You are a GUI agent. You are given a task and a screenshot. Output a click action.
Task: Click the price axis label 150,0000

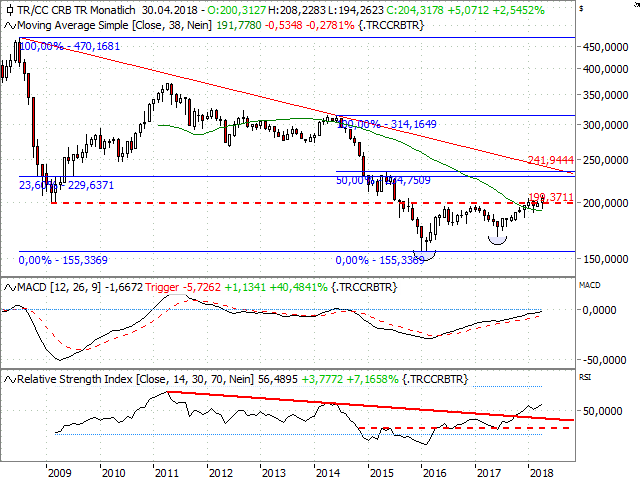click(x=605, y=259)
